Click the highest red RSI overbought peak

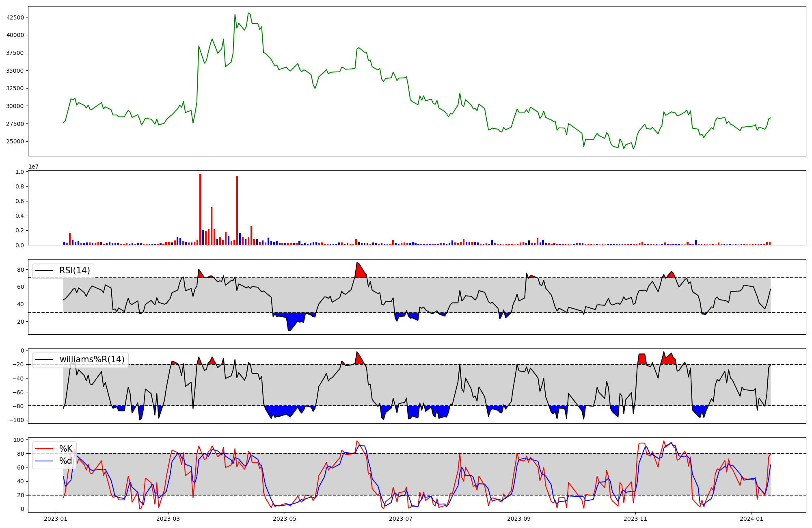pyautogui.click(x=357, y=263)
